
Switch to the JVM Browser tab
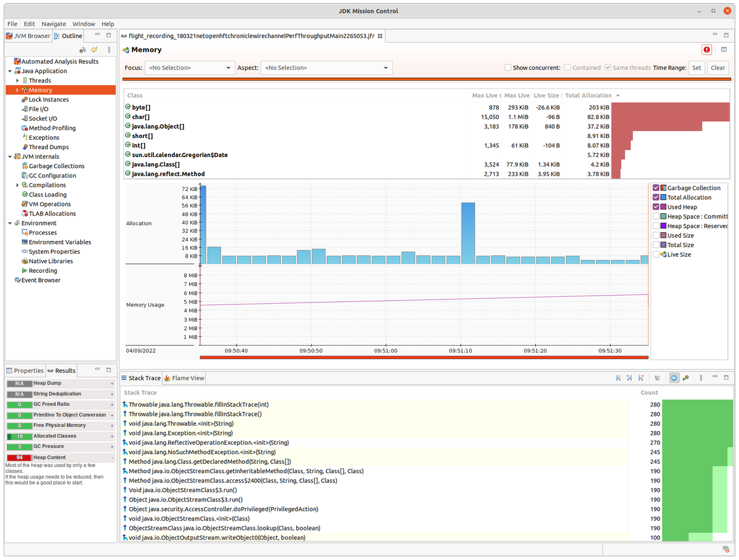coord(28,36)
